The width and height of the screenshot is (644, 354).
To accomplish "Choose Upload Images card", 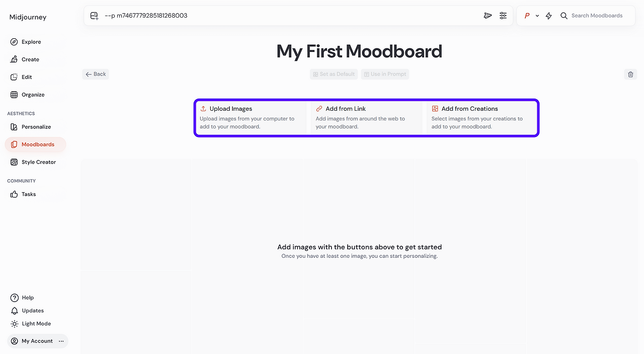I will [x=251, y=117].
